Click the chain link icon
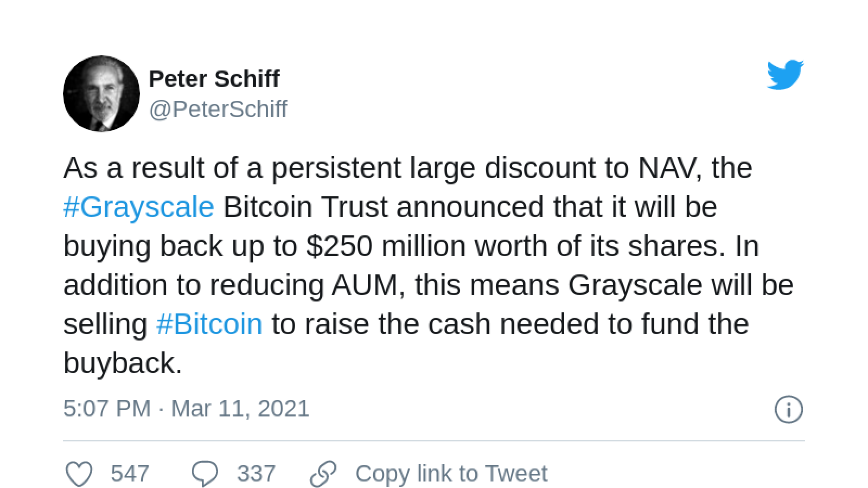Screen dimensions: 868x488 [323, 473]
